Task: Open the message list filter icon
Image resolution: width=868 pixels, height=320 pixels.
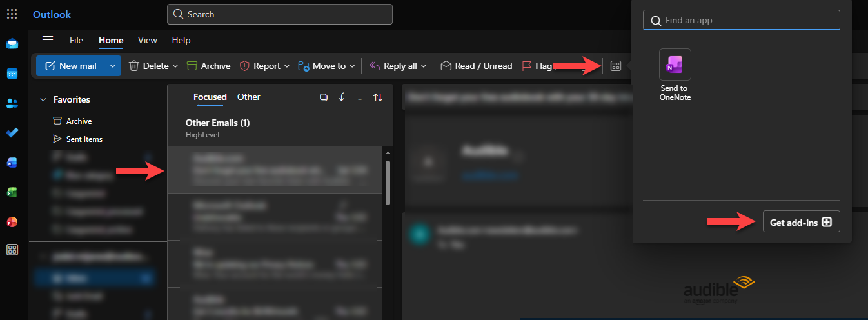Action: (360, 97)
